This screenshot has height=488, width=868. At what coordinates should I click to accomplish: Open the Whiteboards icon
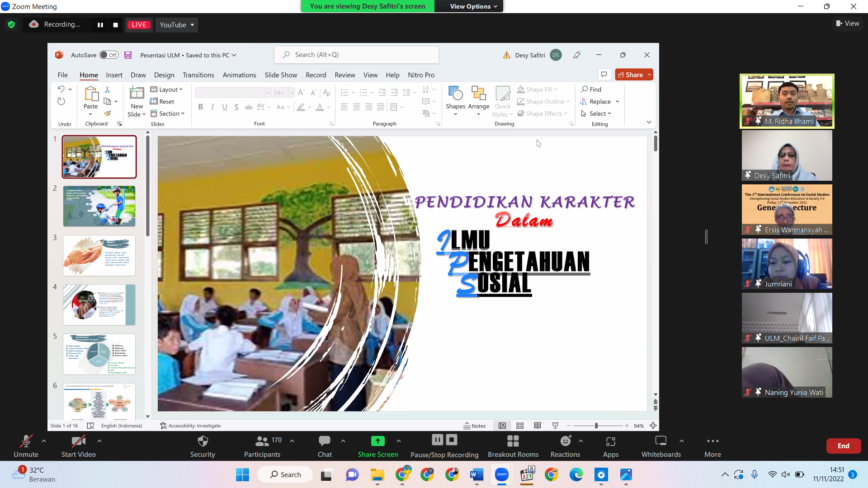661,441
